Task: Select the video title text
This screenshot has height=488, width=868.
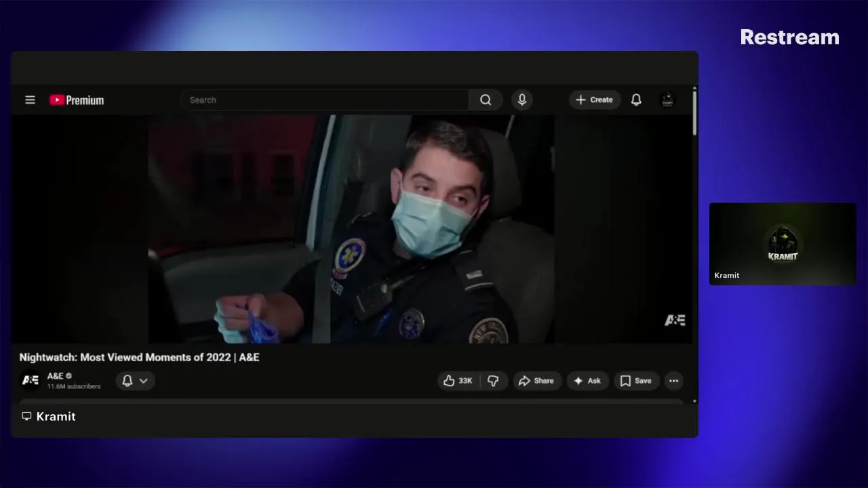Action: click(x=139, y=357)
